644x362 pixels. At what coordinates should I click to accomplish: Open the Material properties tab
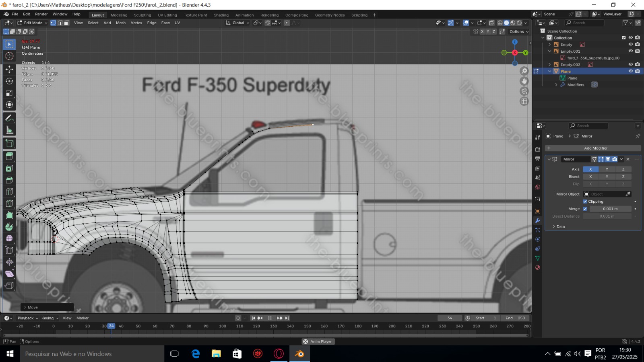coord(538,267)
